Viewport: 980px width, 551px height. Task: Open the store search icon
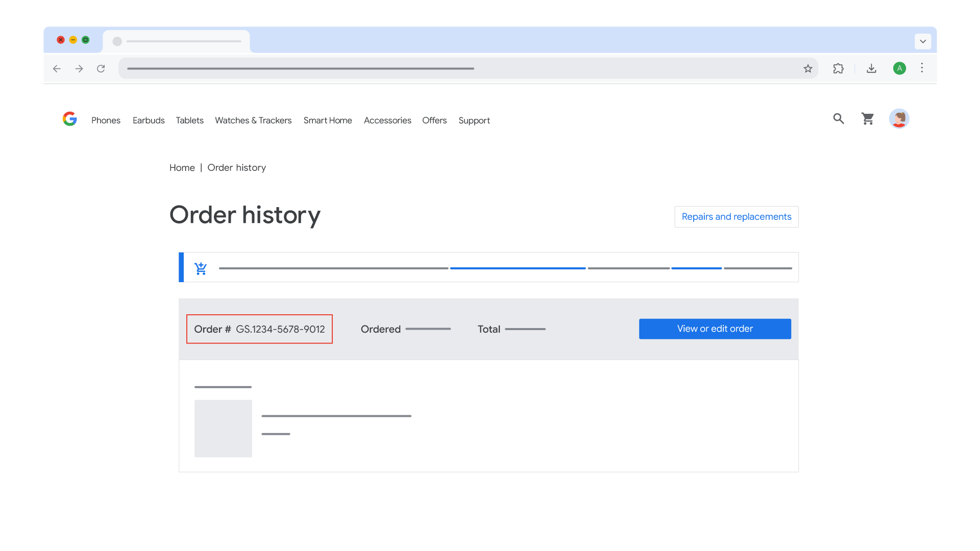click(839, 119)
